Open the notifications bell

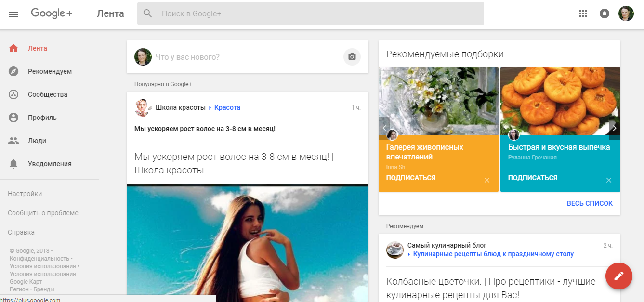pos(605,13)
